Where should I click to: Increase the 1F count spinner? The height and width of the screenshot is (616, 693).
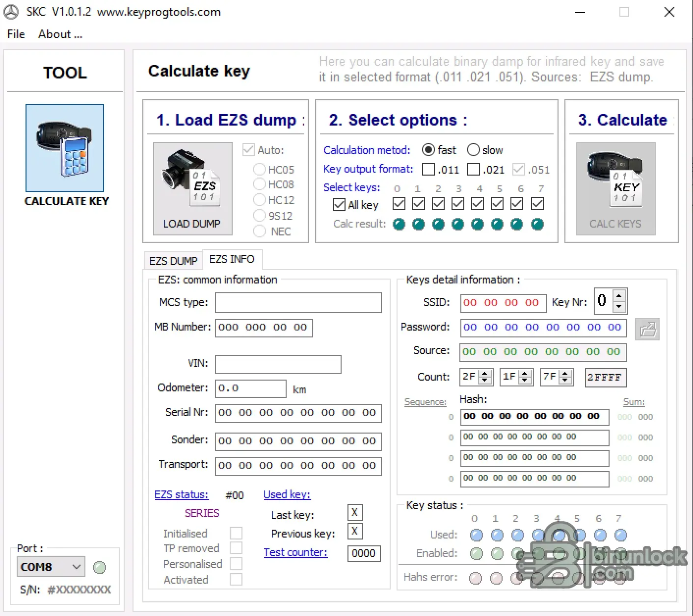pyautogui.click(x=525, y=374)
